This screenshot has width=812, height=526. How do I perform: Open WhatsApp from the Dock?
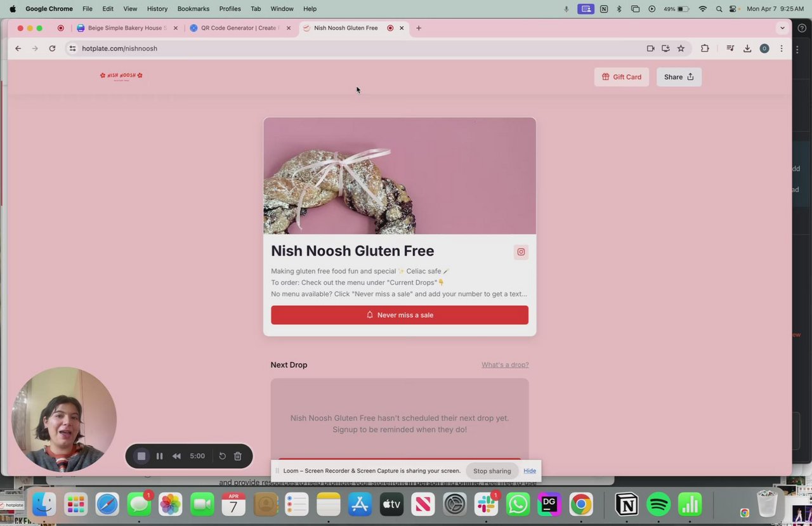click(518, 504)
